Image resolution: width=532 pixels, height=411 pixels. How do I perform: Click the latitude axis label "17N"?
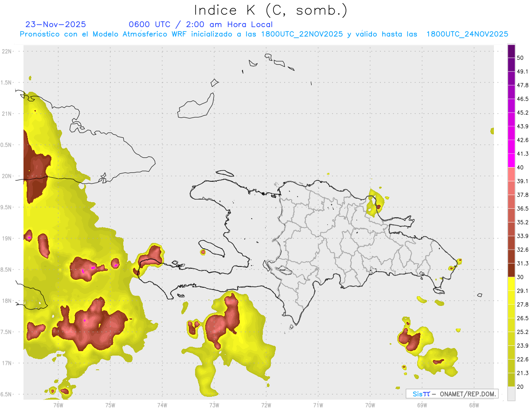[x=7, y=363]
